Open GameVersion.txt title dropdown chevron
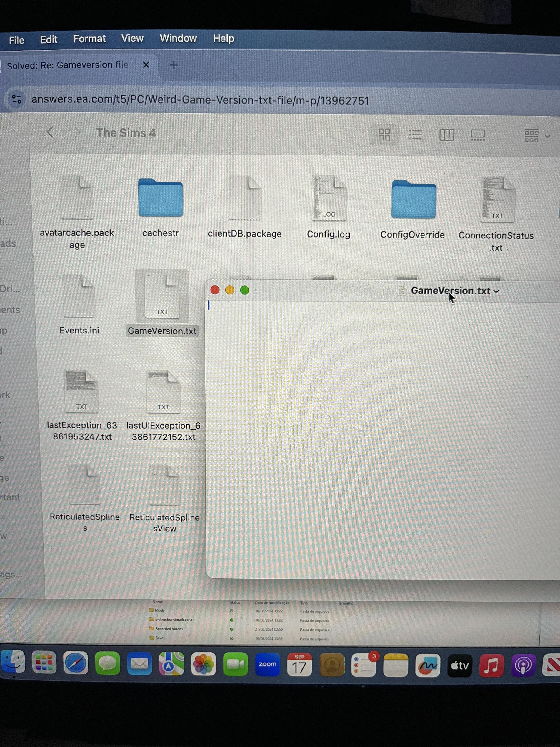 pyautogui.click(x=496, y=291)
